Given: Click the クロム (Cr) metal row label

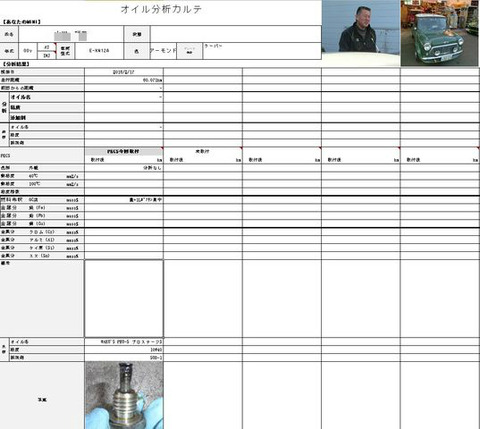Looking at the screenshot, I should coord(42,232).
